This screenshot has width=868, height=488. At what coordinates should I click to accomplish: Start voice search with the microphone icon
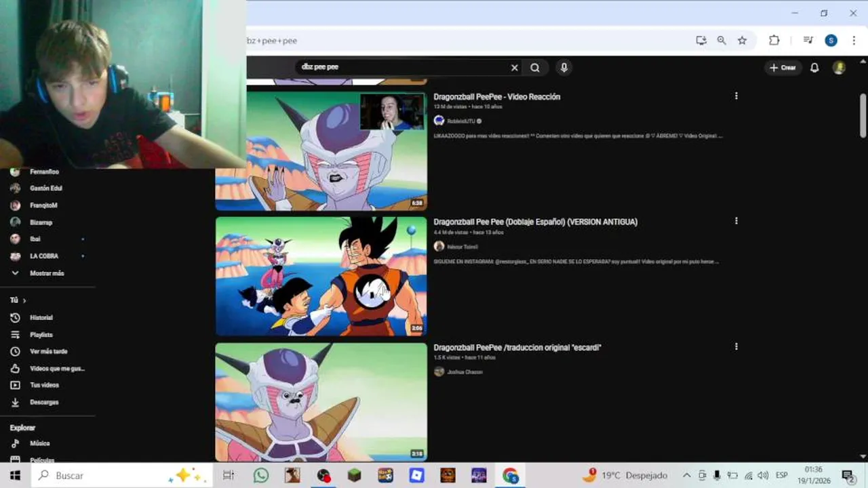[564, 67]
